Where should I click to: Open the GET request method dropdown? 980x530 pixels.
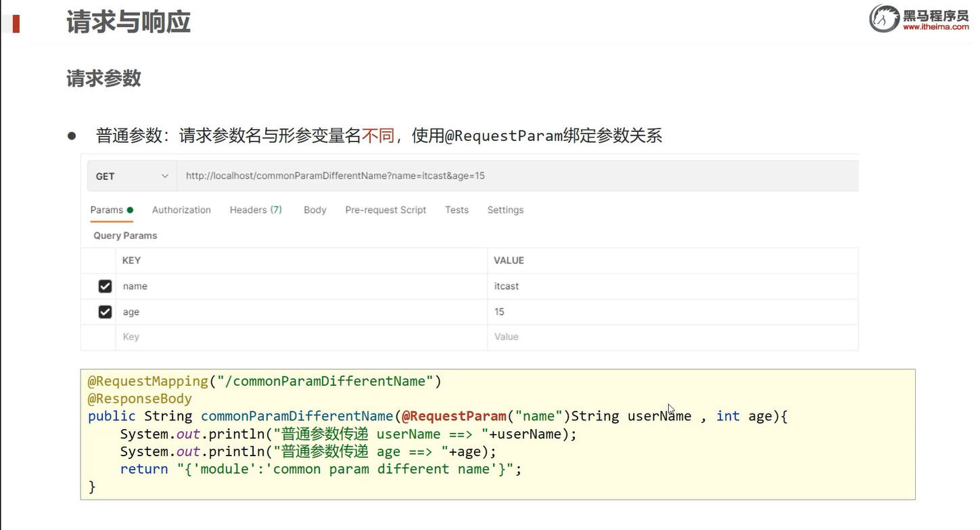pyautogui.click(x=132, y=176)
